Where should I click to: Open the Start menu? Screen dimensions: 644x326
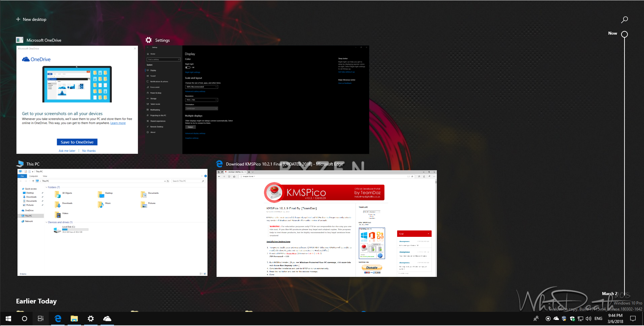point(8,319)
